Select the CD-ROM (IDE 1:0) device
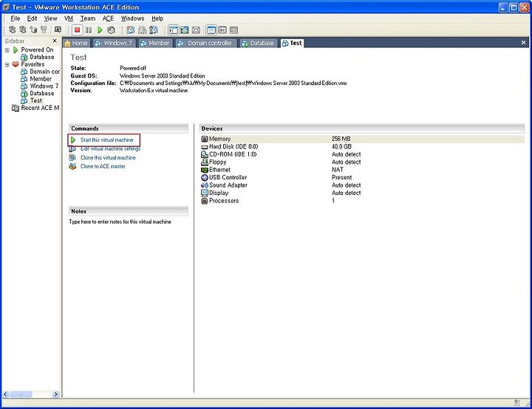 [362, 154]
